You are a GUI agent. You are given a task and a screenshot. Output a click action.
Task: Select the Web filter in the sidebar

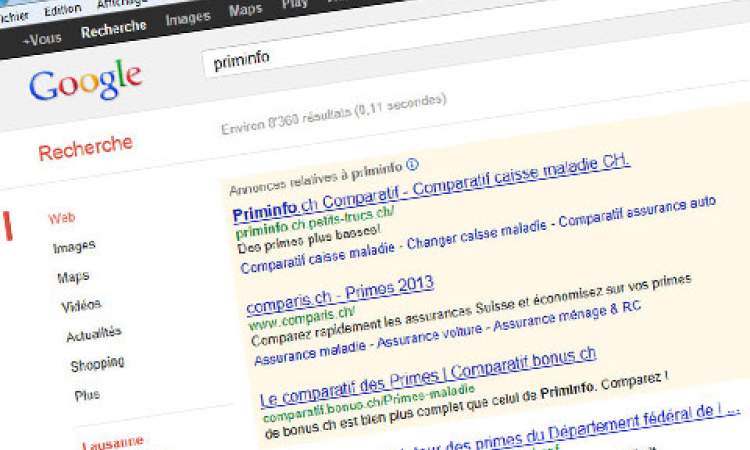[x=62, y=218]
